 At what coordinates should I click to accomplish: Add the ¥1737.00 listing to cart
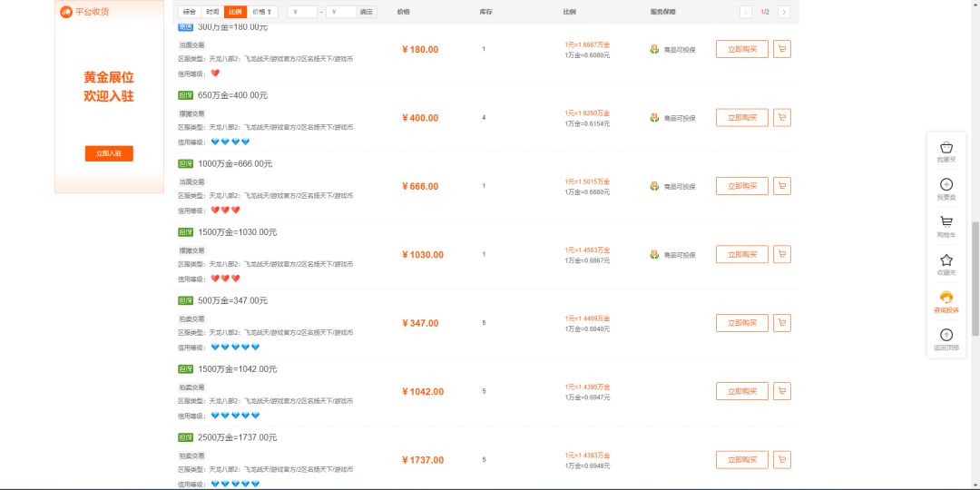782,460
